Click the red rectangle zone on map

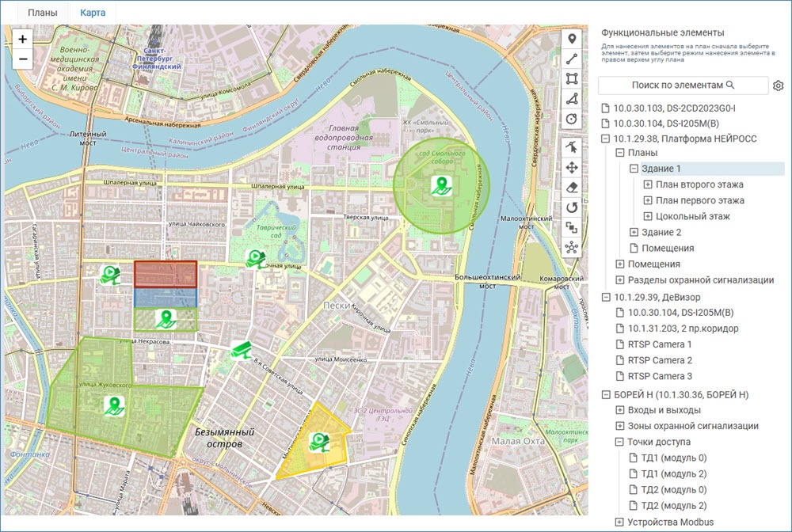165,273
